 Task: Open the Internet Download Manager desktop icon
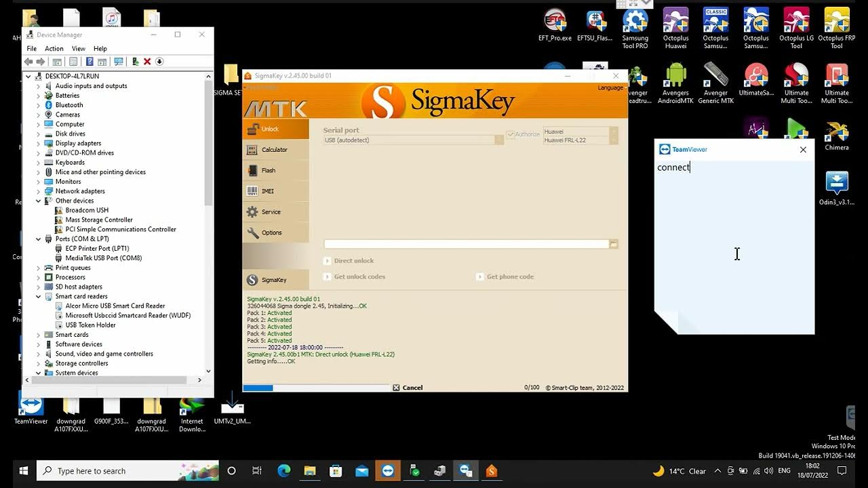tap(192, 413)
